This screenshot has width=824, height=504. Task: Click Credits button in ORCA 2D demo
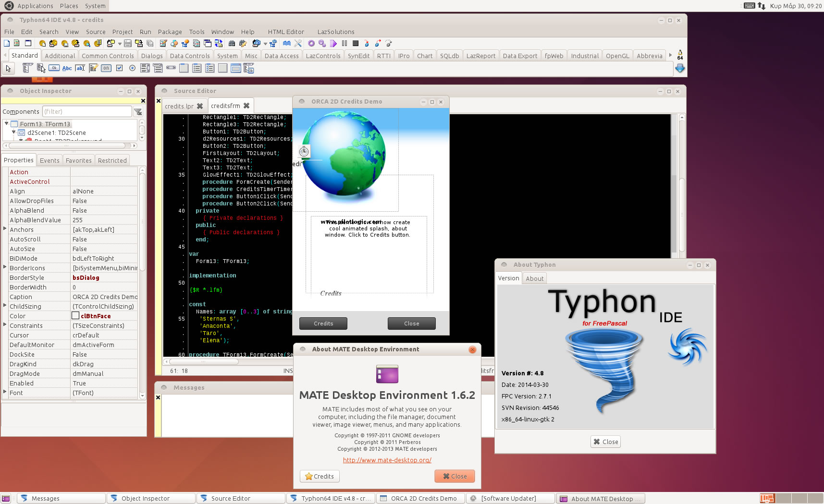click(x=323, y=324)
